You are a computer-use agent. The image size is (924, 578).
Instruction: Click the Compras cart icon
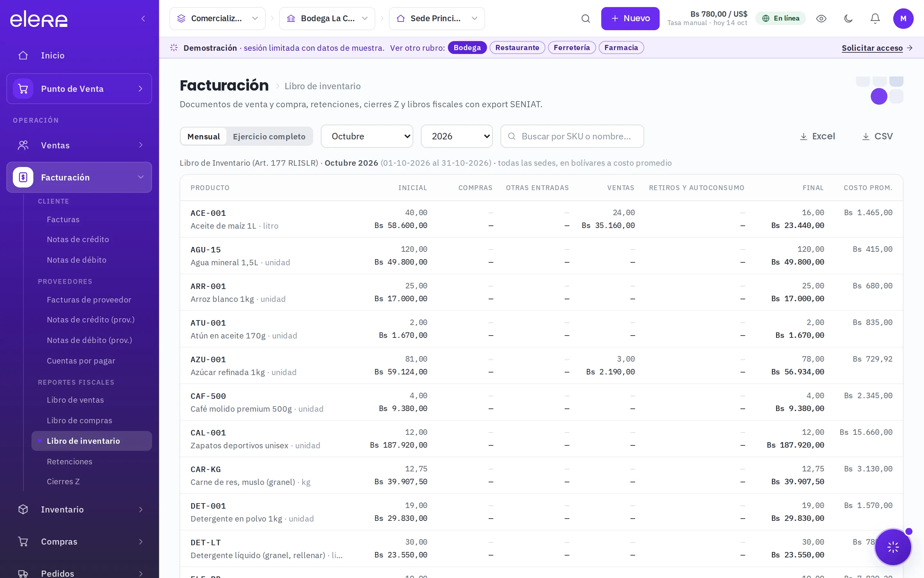coord(23,542)
